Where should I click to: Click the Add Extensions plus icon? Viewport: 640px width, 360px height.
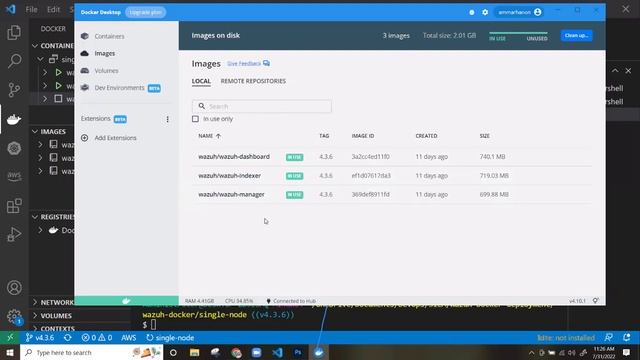(x=84, y=138)
